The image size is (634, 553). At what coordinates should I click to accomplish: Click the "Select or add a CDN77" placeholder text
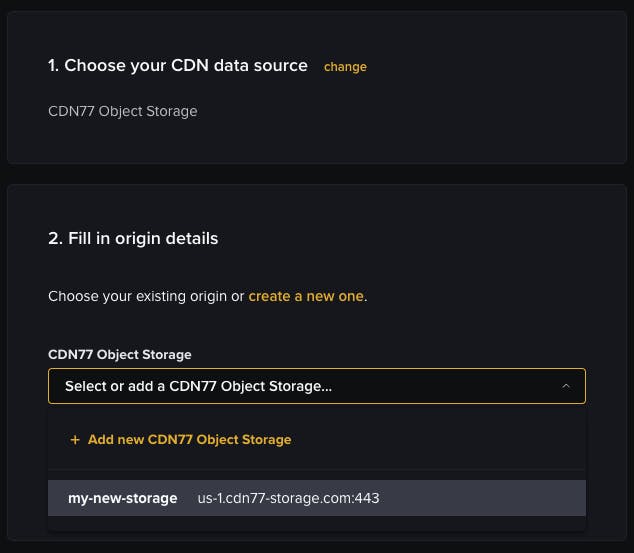point(198,386)
